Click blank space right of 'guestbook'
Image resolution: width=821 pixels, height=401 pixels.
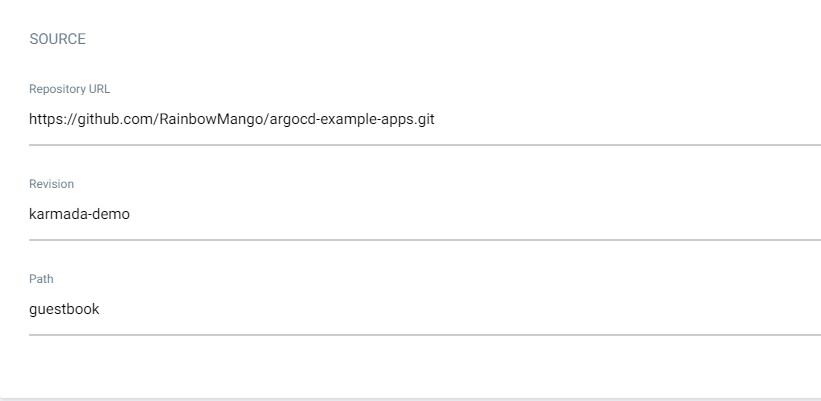pyautogui.click(x=450, y=309)
